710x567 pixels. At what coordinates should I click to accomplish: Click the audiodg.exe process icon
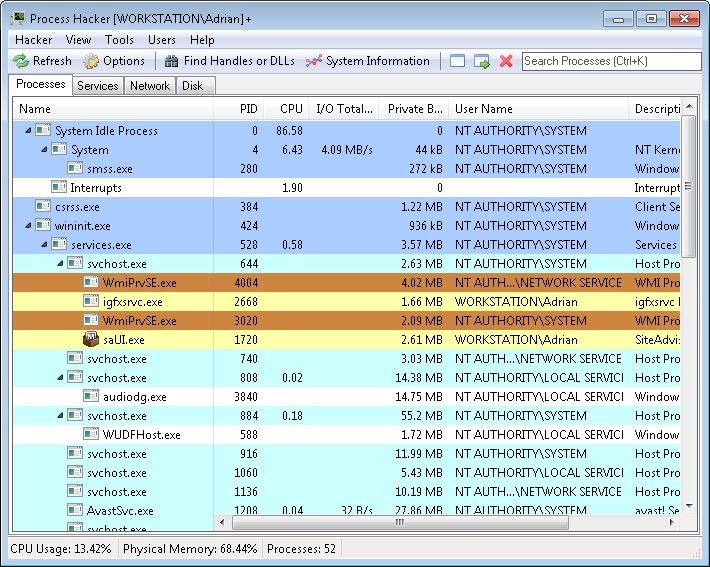[91, 396]
